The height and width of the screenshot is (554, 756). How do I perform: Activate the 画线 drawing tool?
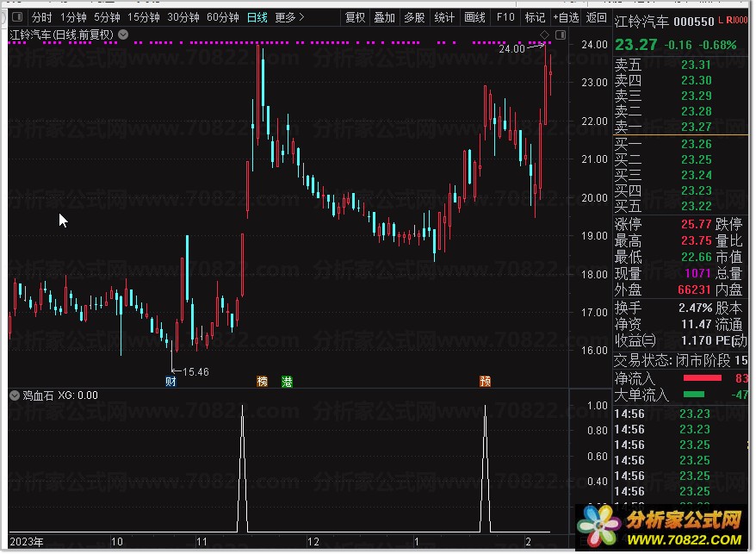(x=475, y=18)
